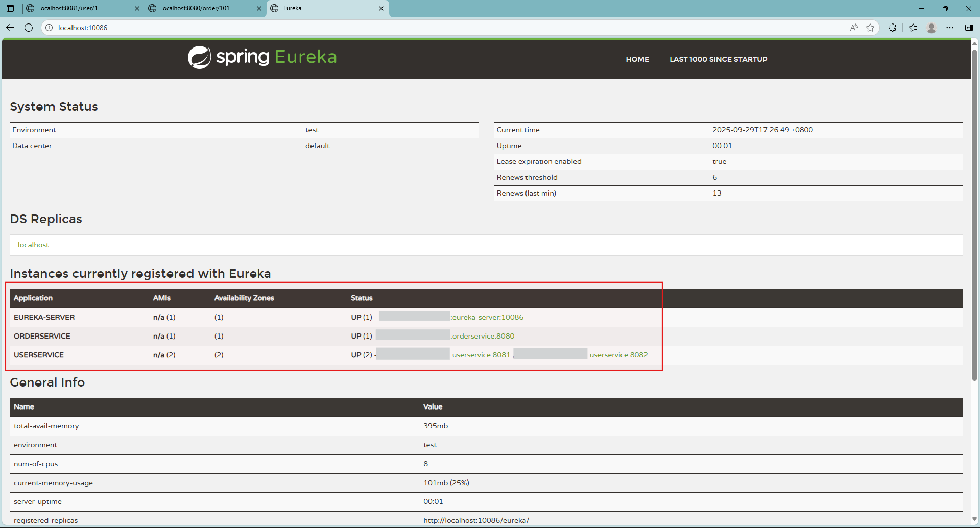Restore down the browser window

(x=945, y=8)
